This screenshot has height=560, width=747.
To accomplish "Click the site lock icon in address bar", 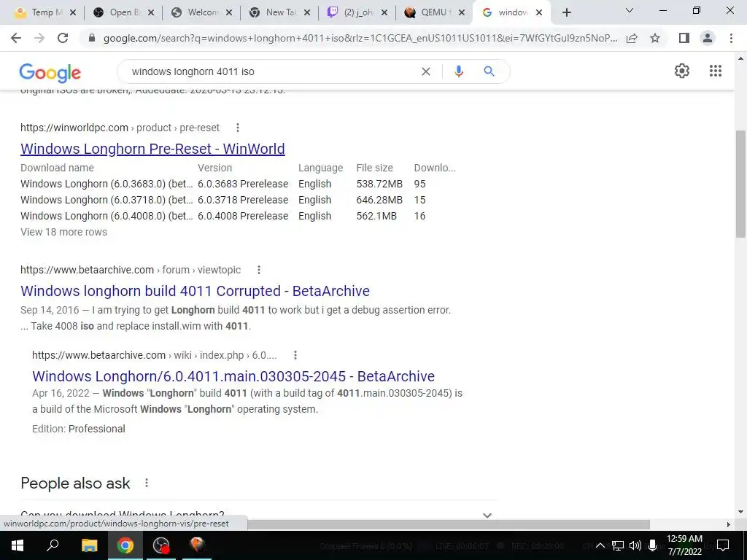I will coord(92,38).
